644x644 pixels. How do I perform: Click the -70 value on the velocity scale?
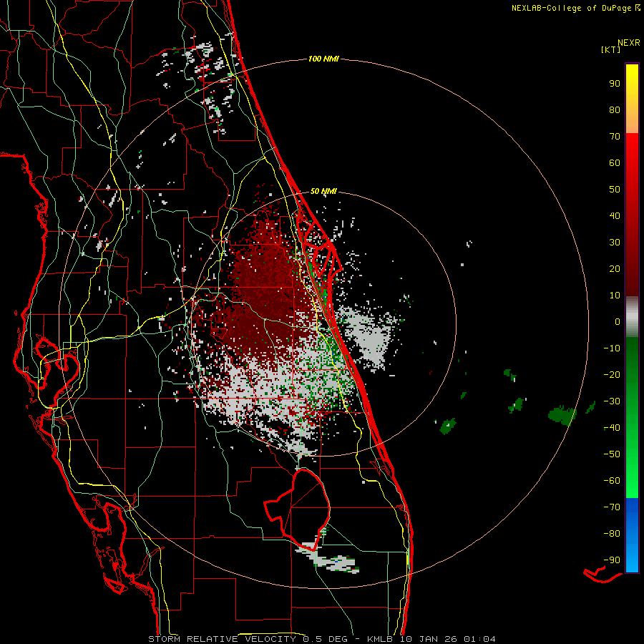612,507
